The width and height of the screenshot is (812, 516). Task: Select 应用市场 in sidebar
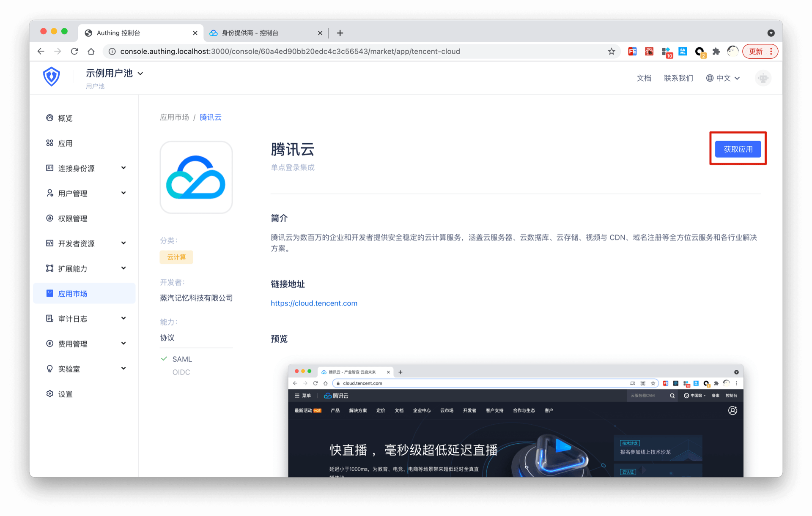[x=73, y=294]
